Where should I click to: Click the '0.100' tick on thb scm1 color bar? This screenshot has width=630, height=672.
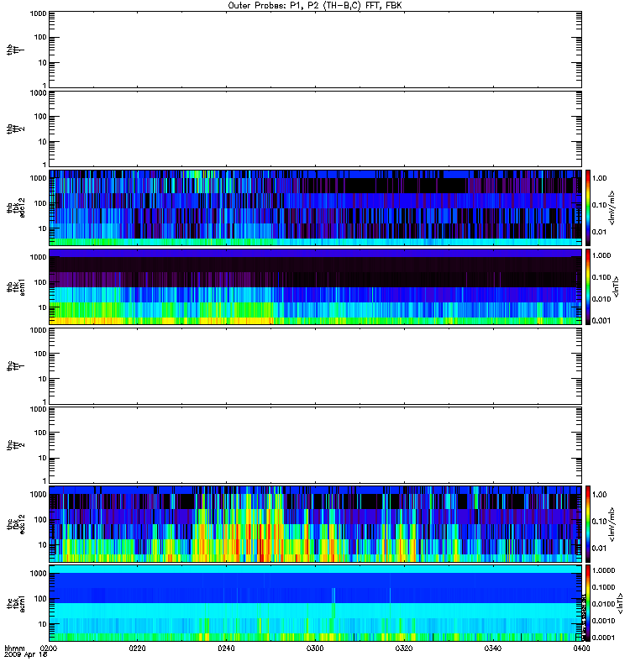point(601,277)
